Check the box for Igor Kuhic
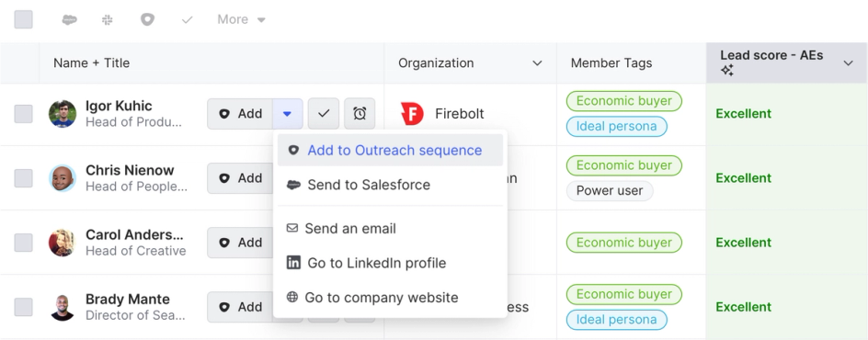 (x=23, y=114)
